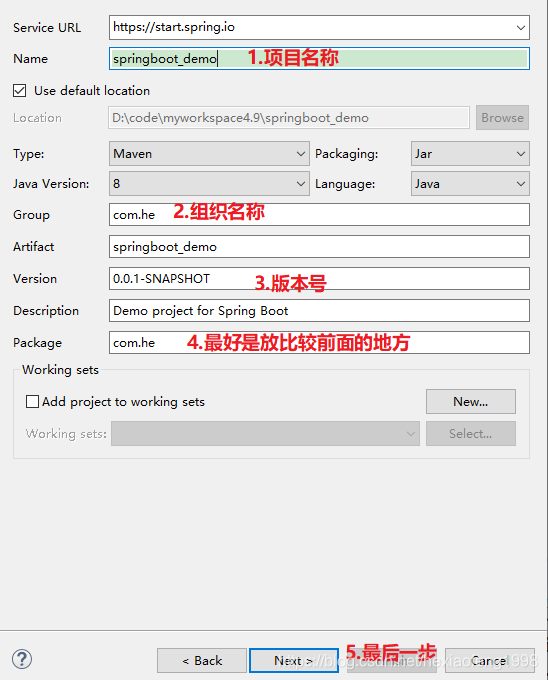
Task: Click the Service URL text https://start.spring.io
Action: coord(174,27)
